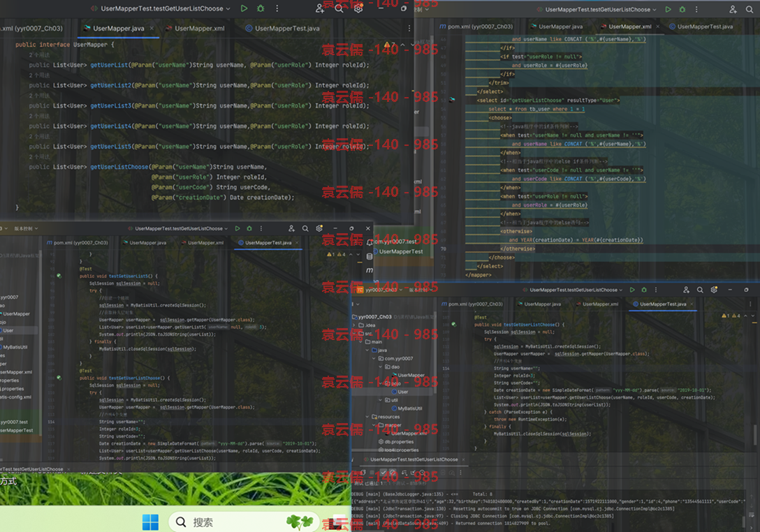Screen dimensions: 760x532
Task: Collapse the dao package in bottom-right tree
Action: tap(381, 367)
